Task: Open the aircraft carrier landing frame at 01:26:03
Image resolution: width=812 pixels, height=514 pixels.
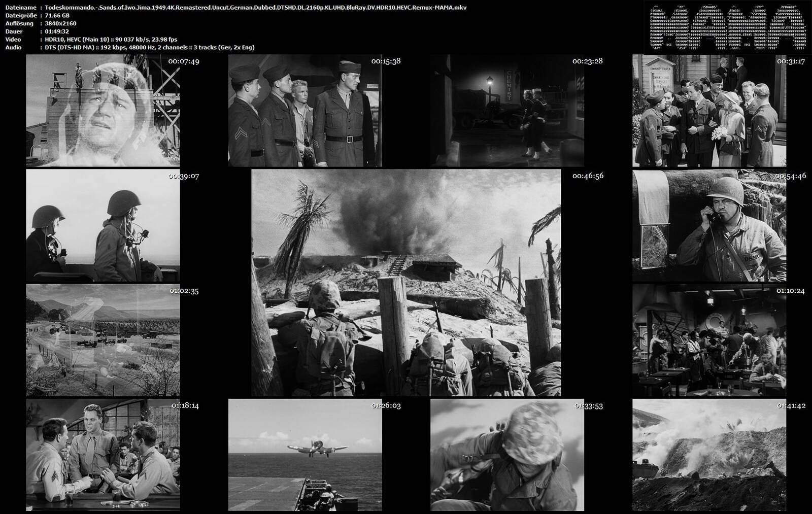Action: point(305,455)
